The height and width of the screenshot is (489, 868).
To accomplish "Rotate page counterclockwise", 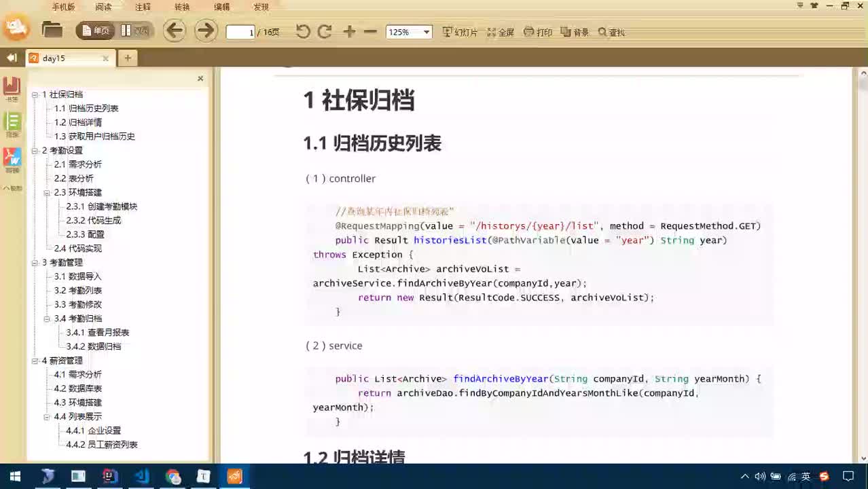I will pyautogui.click(x=303, y=31).
